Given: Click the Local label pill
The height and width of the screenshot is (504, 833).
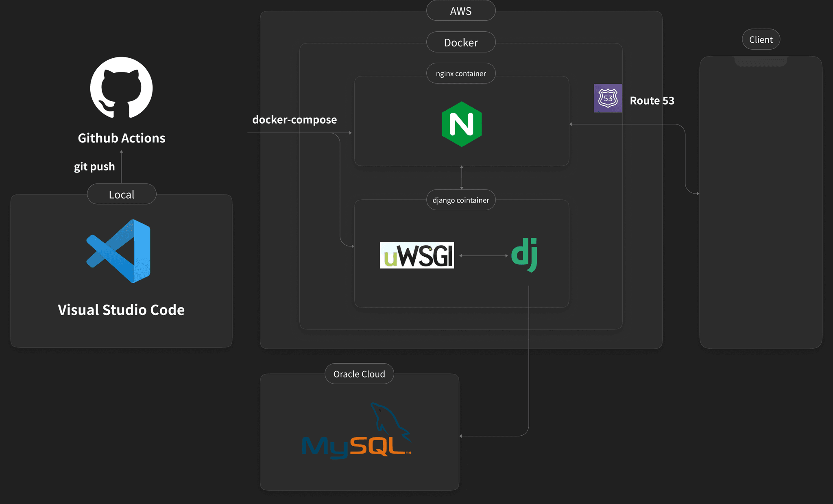Looking at the screenshot, I should 122,194.
